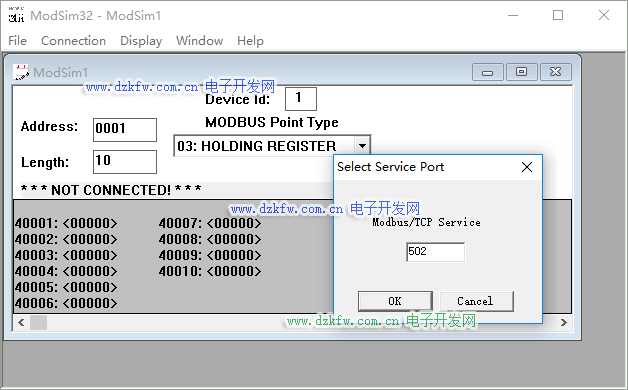The width and height of the screenshot is (628, 390).
Task: Click the ModSim1 document icon
Action: pyautogui.click(x=21, y=72)
